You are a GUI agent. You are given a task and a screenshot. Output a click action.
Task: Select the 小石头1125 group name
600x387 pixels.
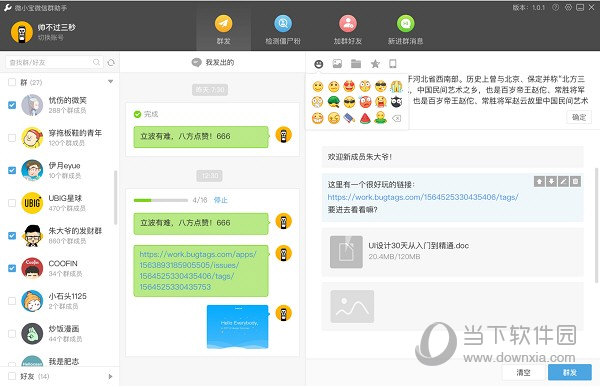(67, 296)
